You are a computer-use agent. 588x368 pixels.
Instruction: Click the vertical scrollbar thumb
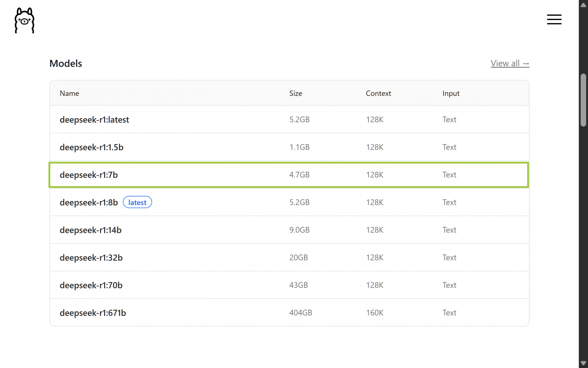583,100
